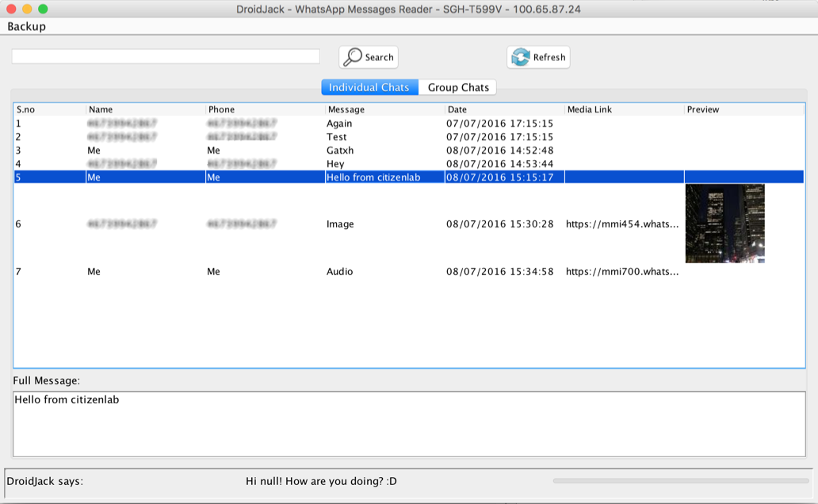This screenshot has height=504, width=818.
Task: Click the Preview column header
Action: point(703,109)
